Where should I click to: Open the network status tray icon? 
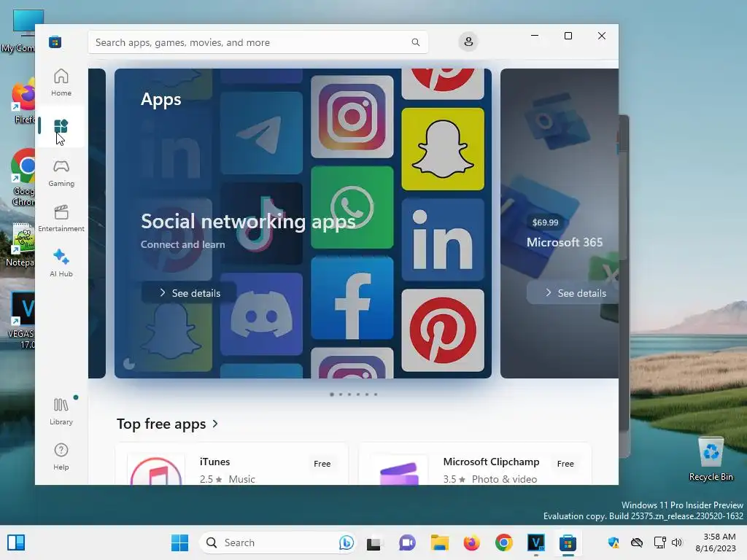click(x=659, y=542)
